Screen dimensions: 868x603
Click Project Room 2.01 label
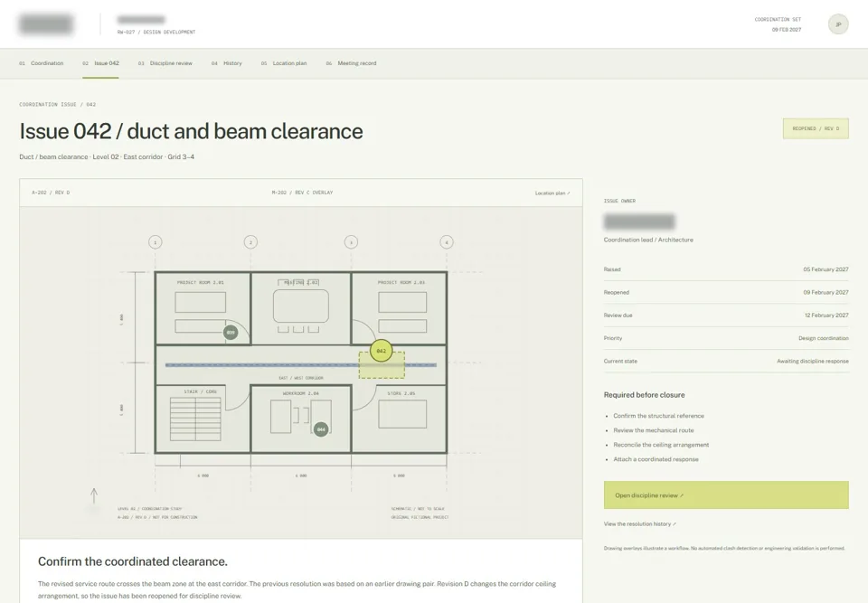pos(201,282)
